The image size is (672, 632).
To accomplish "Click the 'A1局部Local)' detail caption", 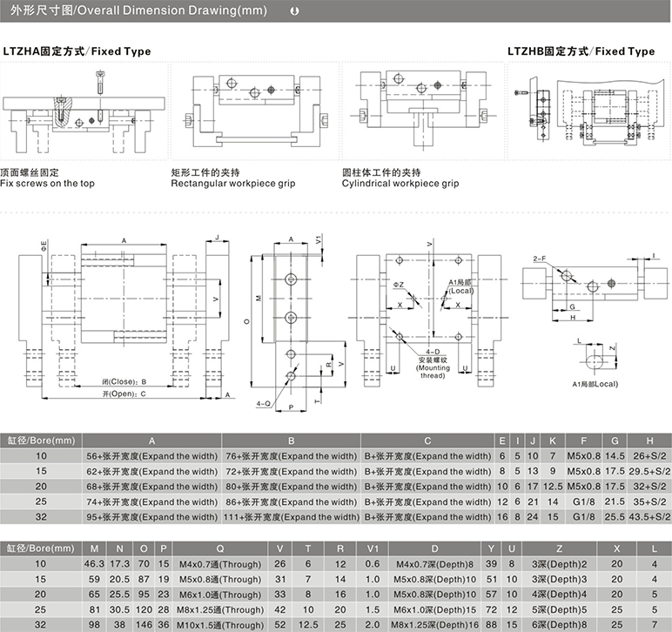I will 595,384.
